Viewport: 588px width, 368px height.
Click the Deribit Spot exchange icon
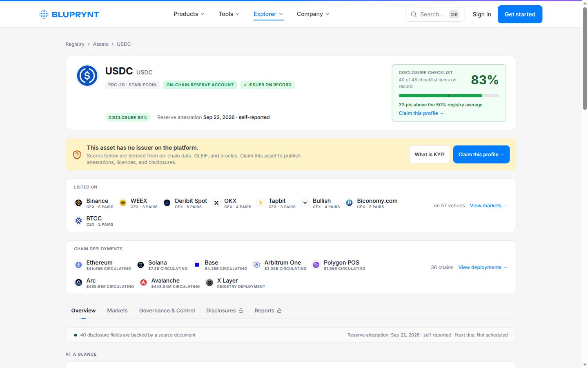click(167, 203)
